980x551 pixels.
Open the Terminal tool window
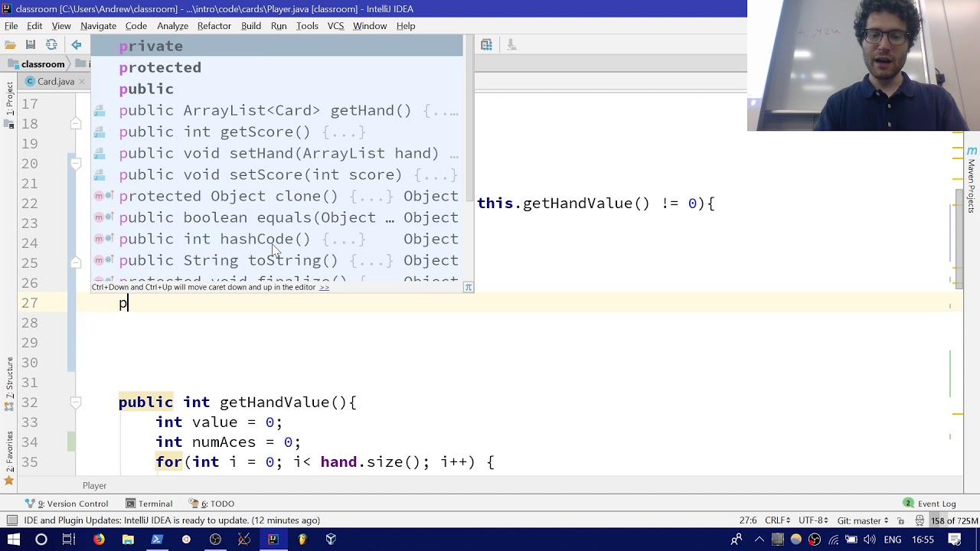coord(149,504)
